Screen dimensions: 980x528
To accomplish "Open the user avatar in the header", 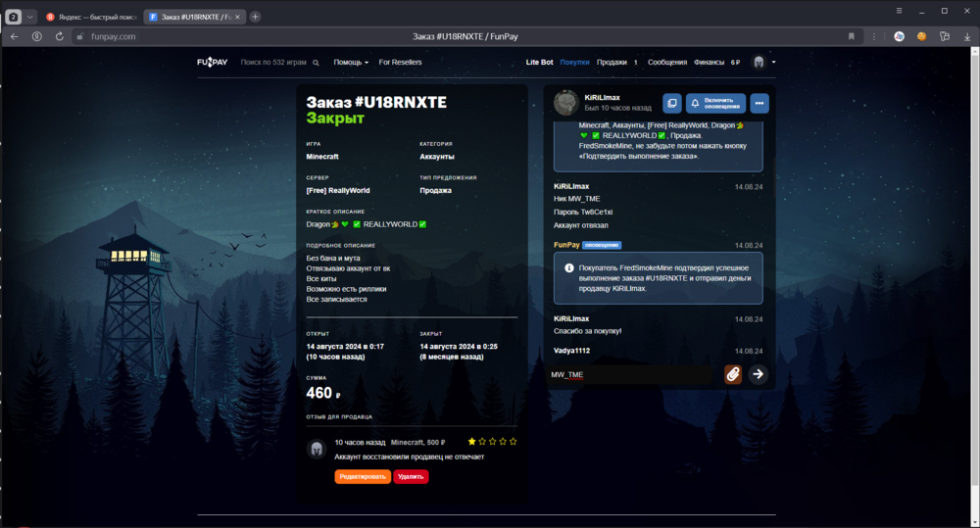I will click(759, 62).
